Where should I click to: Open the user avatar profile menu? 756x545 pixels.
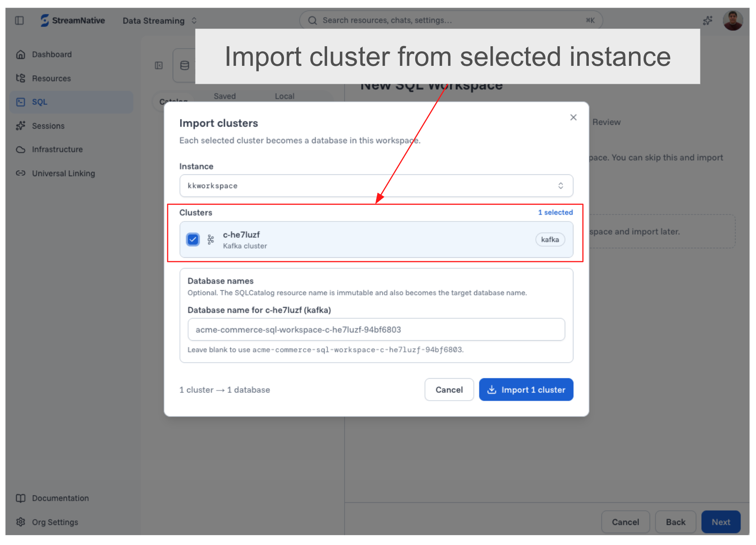tap(732, 21)
